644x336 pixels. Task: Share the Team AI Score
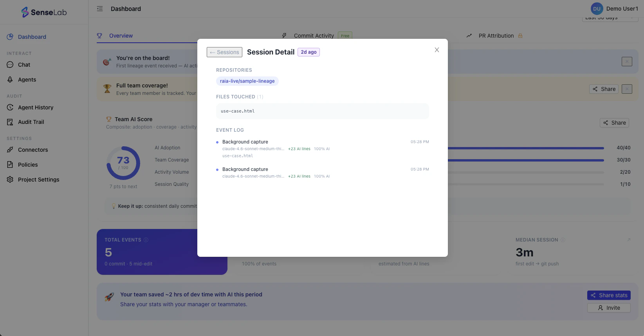coord(614,123)
